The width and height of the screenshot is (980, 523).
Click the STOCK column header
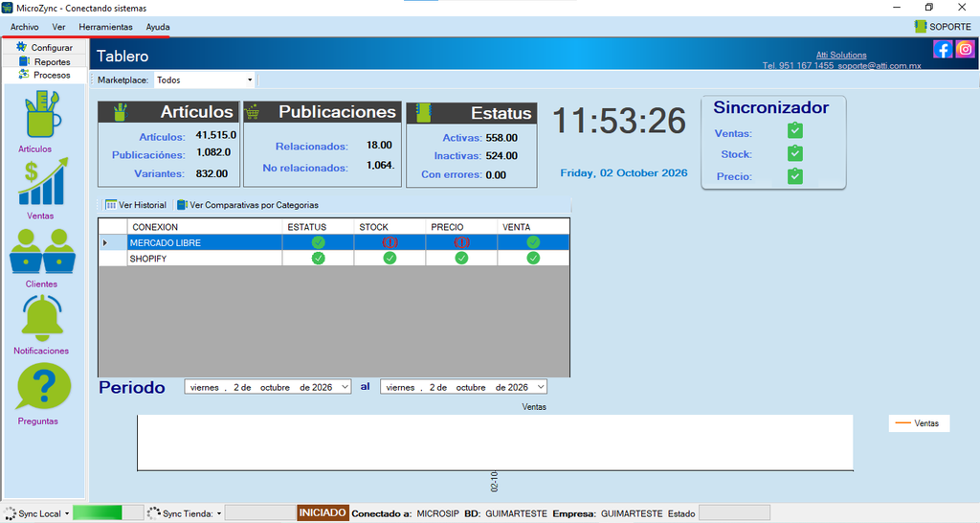(x=390, y=226)
